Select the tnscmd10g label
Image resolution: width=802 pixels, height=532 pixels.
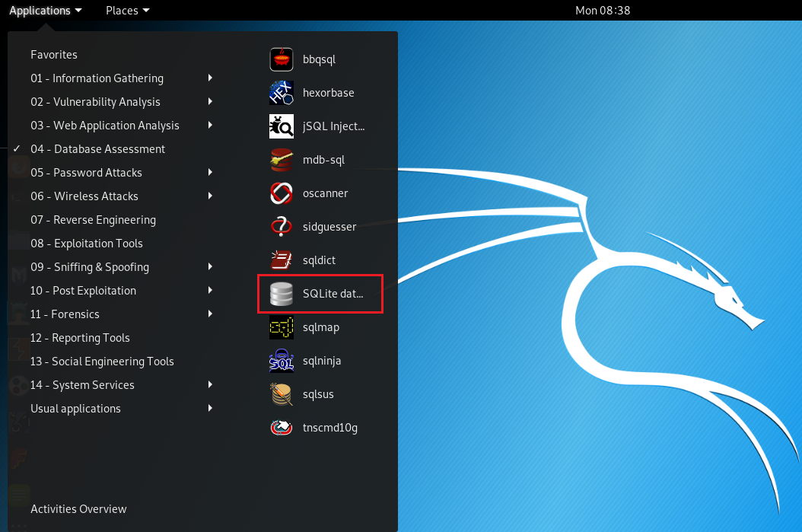(330, 428)
